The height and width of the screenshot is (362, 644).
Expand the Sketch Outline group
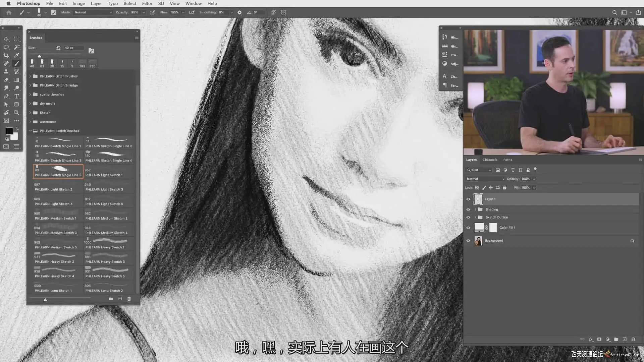475,218
